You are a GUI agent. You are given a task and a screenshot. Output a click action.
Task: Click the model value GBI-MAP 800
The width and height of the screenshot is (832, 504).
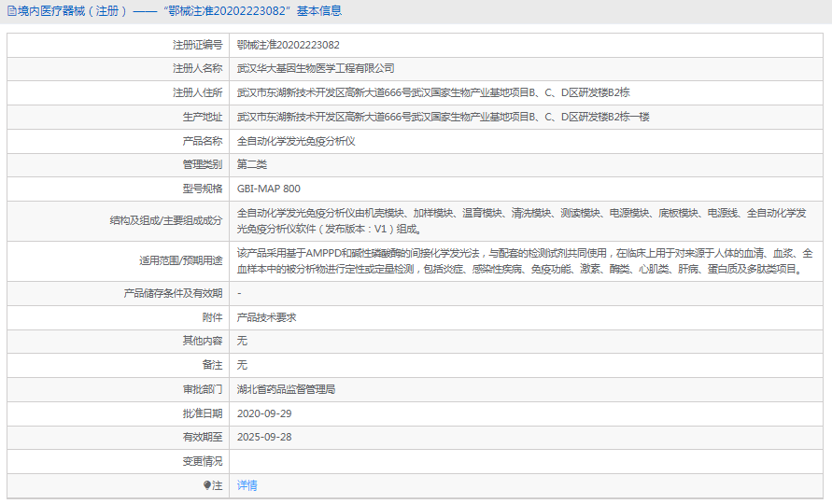pyautogui.click(x=269, y=189)
